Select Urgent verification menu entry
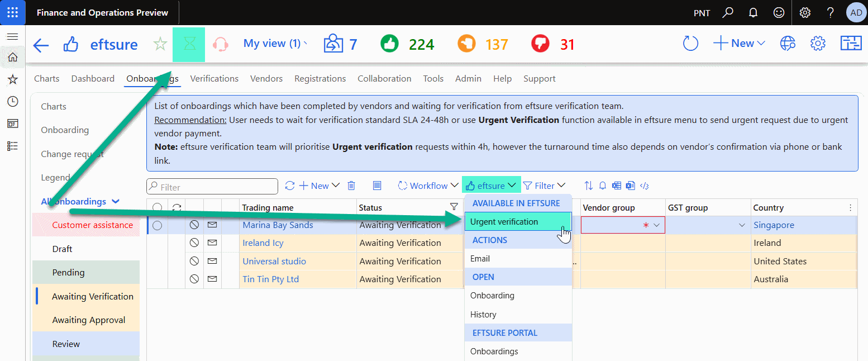 (518, 222)
